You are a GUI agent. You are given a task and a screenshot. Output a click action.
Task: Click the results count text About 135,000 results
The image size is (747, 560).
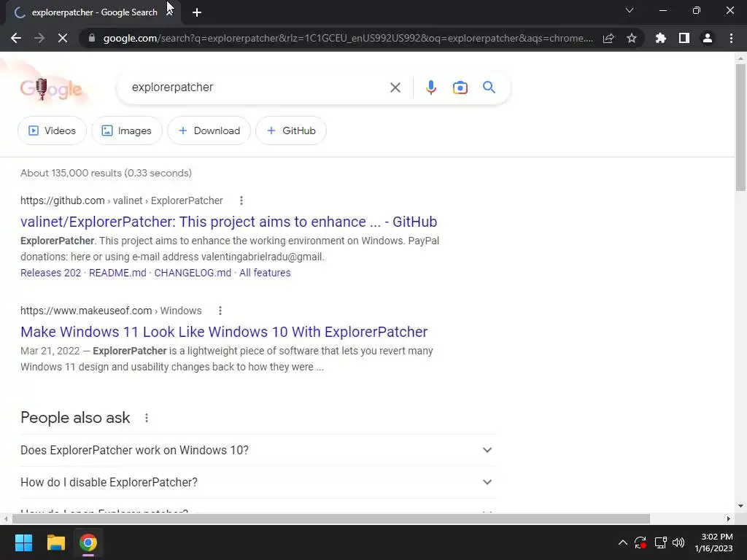click(x=106, y=173)
